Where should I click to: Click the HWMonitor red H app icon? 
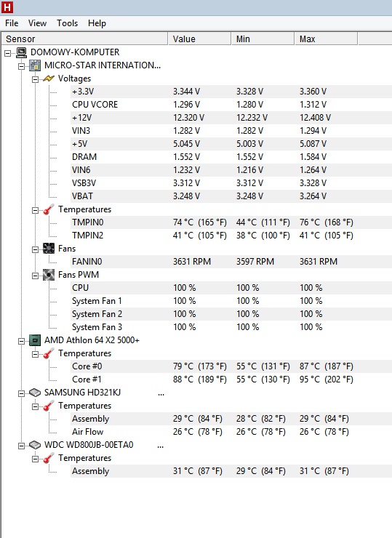(7, 7)
